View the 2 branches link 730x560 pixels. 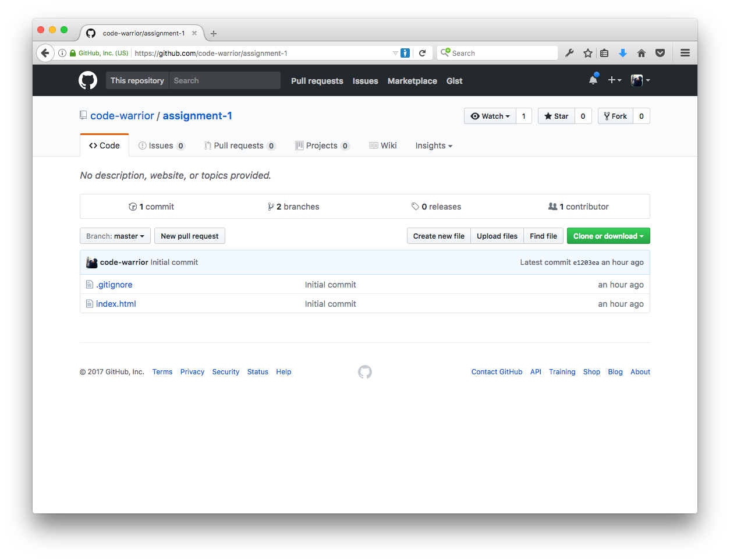[293, 207]
